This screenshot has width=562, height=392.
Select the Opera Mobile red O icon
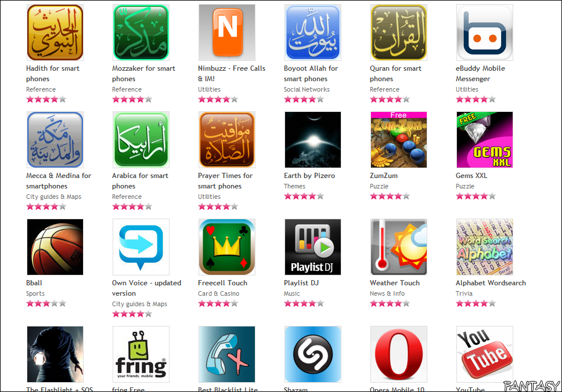pyautogui.click(x=398, y=354)
